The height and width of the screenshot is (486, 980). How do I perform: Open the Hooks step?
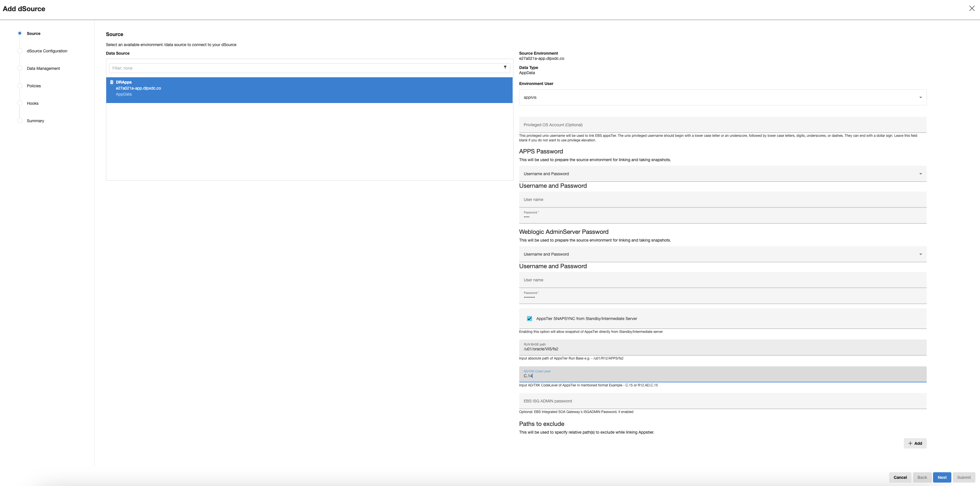pos(33,103)
